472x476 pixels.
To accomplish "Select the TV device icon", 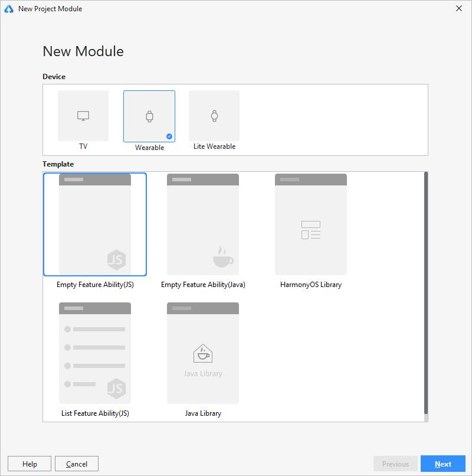I will pos(83,116).
